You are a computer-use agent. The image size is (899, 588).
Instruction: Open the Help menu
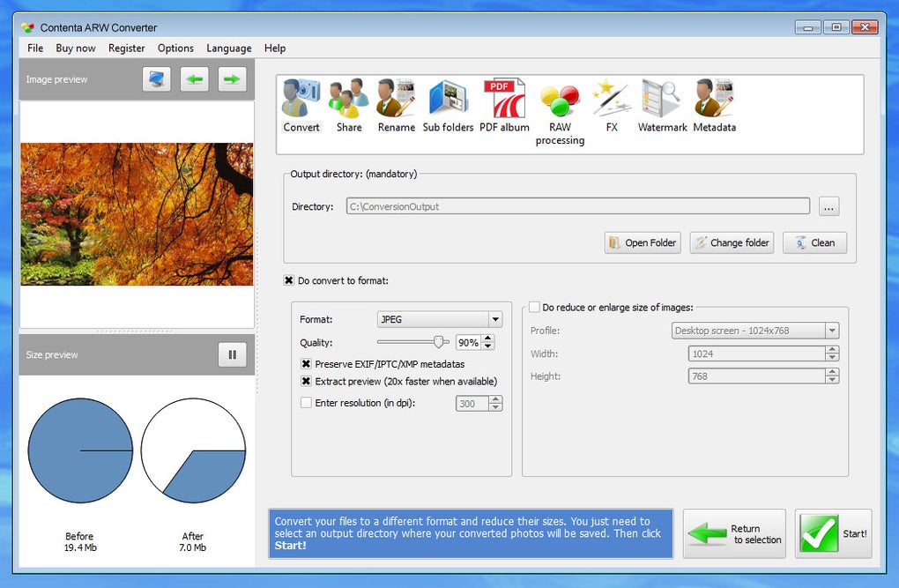tap(275, 48)
